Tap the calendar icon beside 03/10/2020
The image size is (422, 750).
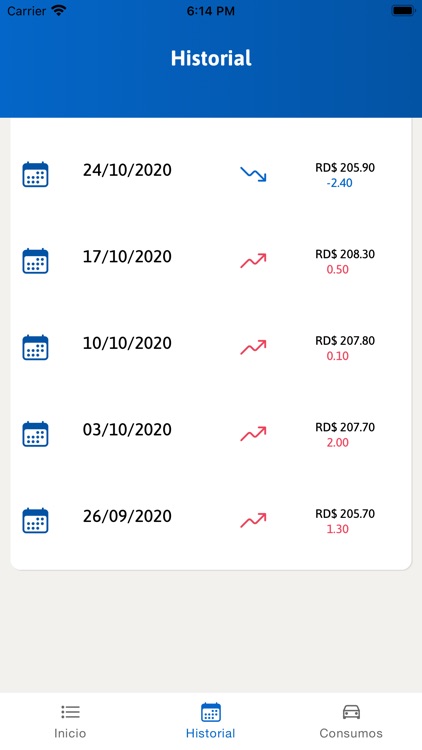pos(35,434)
